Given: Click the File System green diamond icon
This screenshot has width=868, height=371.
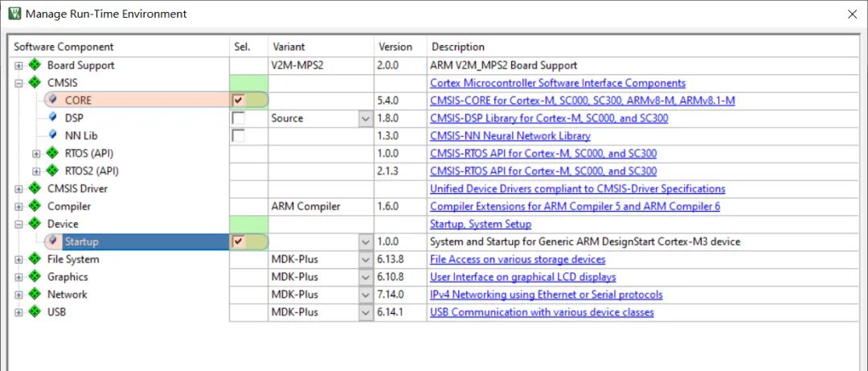Looking at the screenshot, I should point(35,259).
